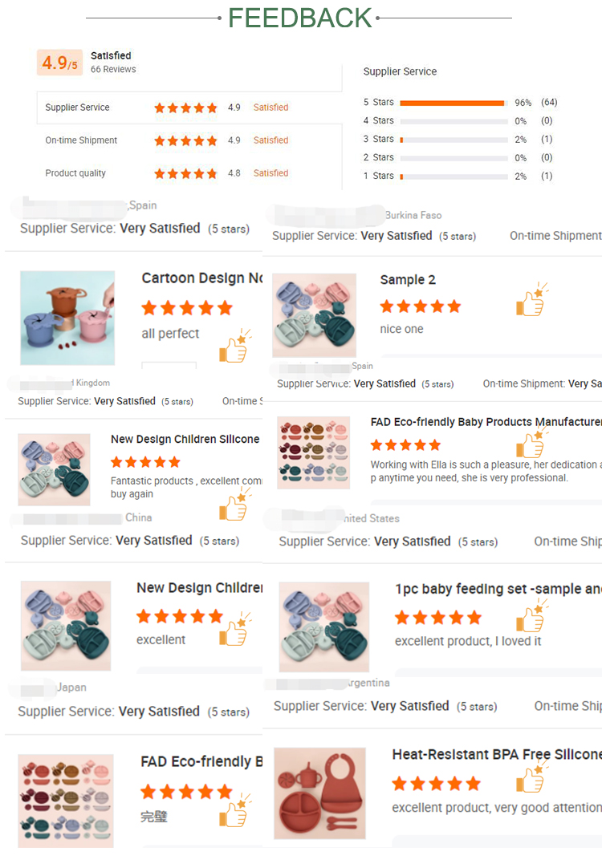Select the Product quality rating row
602x868 pixels.
(x=189, y=173)
